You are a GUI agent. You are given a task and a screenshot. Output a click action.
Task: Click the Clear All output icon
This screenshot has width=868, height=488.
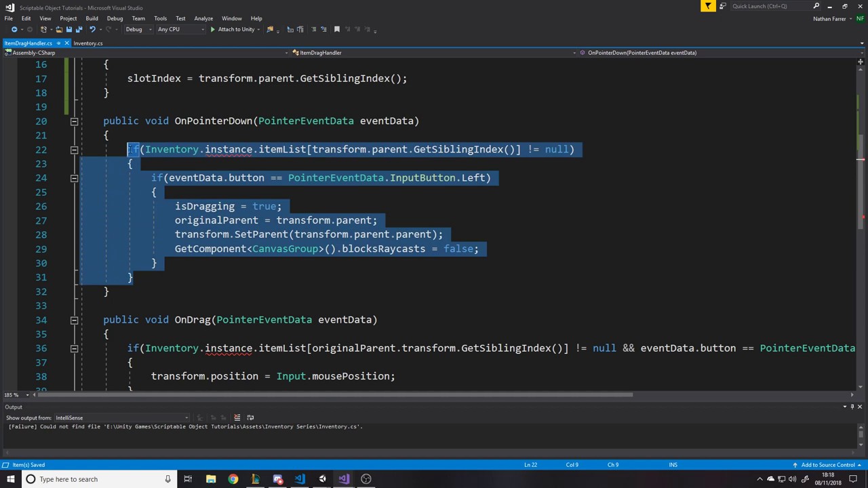[x=237, y=418]
